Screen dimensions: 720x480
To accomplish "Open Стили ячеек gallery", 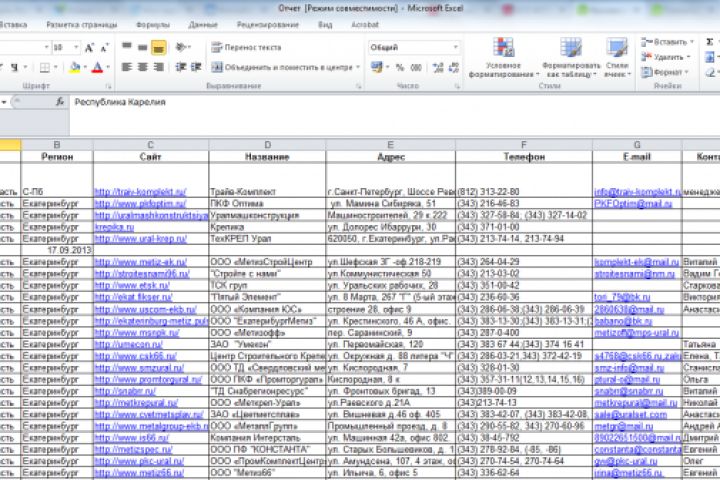I will (617, 57).
